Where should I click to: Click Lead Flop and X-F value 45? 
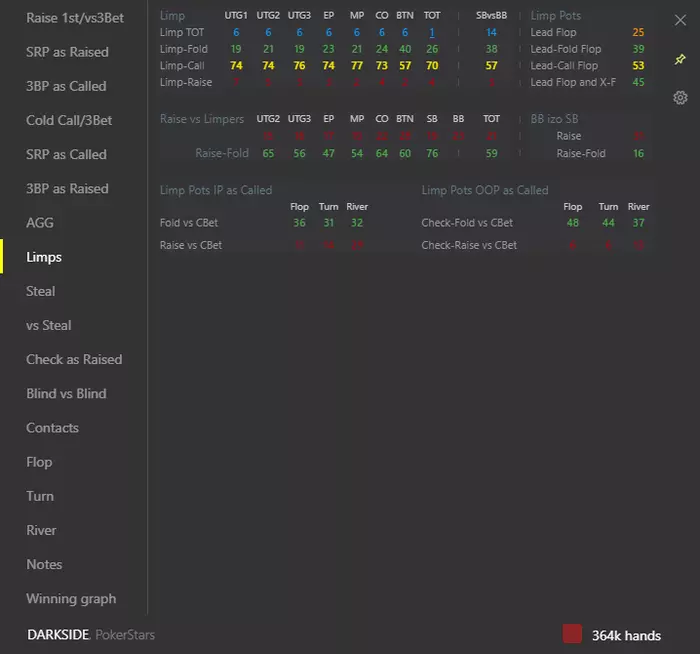pyautogui.click(x=638, y=82)
